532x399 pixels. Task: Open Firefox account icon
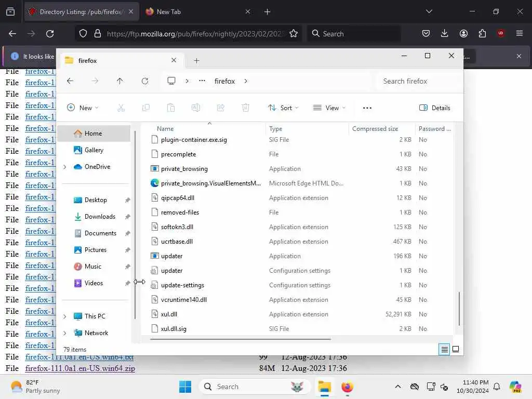463,34
